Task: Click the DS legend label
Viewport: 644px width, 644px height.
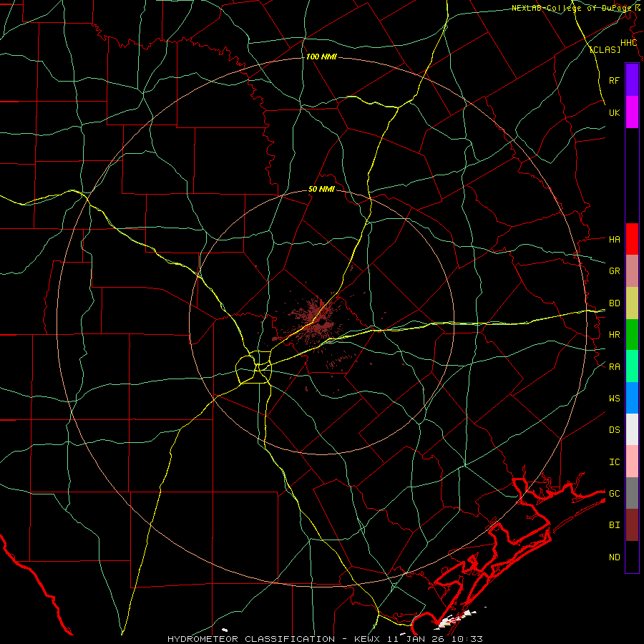Action: coord(614,430)
